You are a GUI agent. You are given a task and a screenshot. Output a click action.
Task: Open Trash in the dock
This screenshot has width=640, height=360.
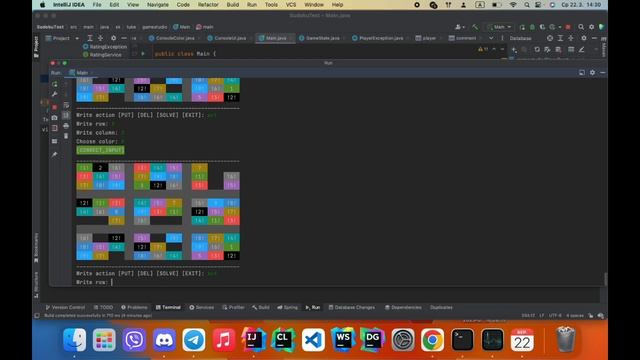coord(566,340)
